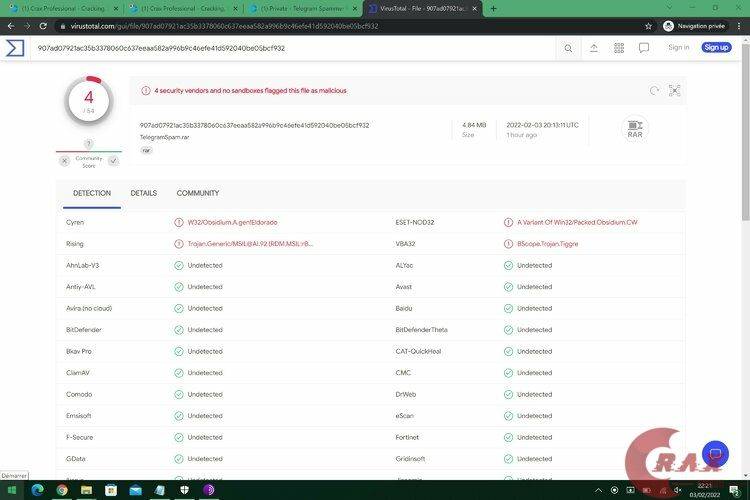Image resolution: width=750 pixels, height=500 pixels.
Task: Click AhnLab-V3 vendor name
Action: tap(83, 266)
